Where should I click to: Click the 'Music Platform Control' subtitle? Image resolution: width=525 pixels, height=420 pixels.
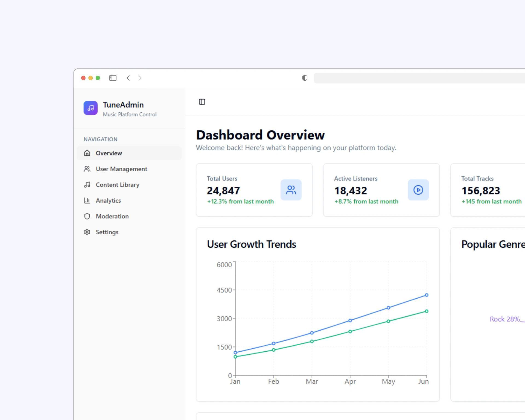point(130,115)
